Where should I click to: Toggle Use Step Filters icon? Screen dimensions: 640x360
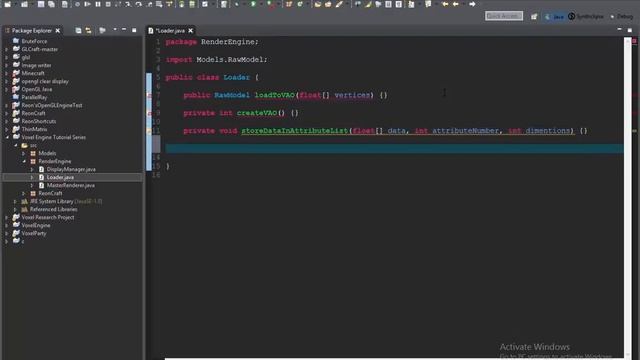pyautogui.click(x=170, y=4)
